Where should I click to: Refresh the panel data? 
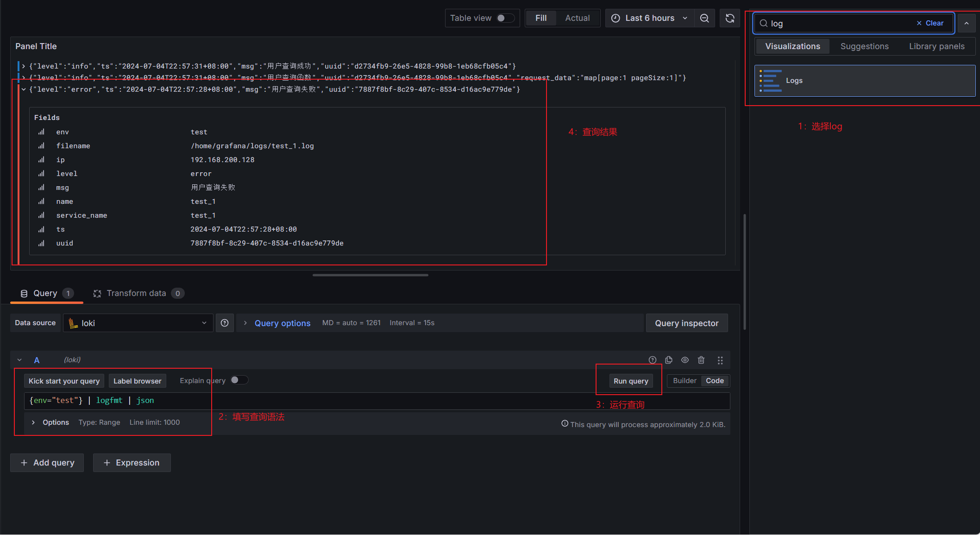click(730, 18)
